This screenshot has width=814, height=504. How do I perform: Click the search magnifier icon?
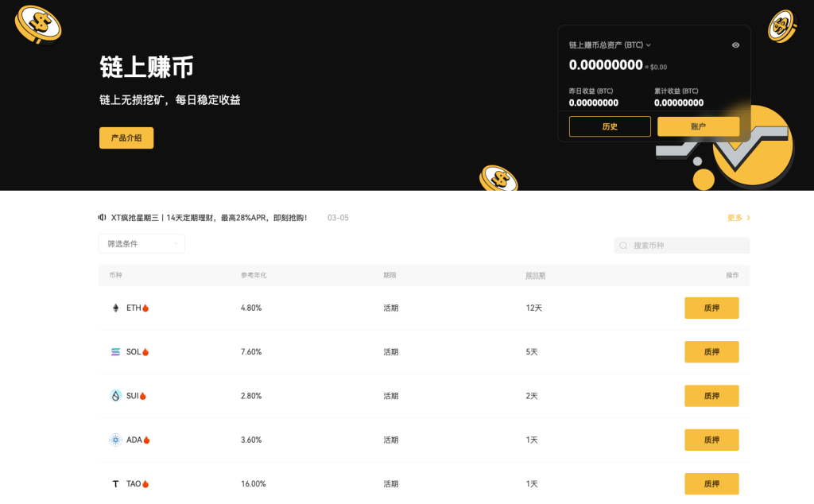(x=623, y=245)
